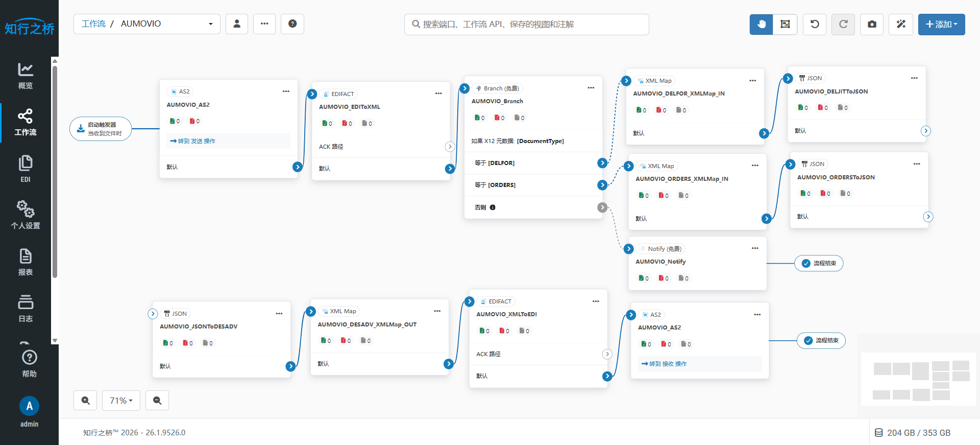Click the 等于 [ORDERS] branch output port

coord(602,185)
